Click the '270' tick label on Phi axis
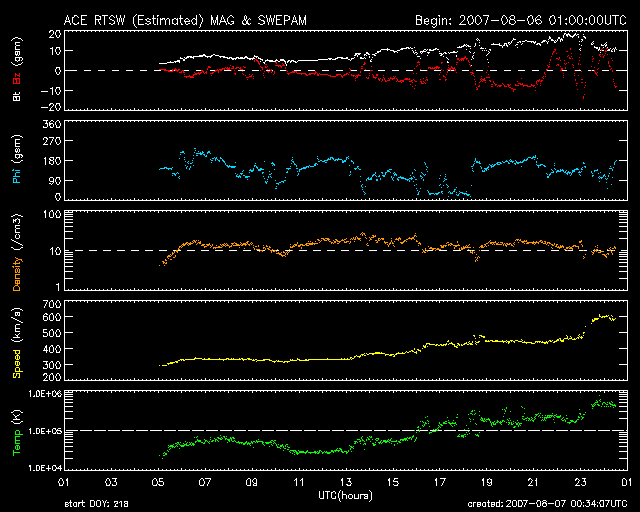 point(52,141)
